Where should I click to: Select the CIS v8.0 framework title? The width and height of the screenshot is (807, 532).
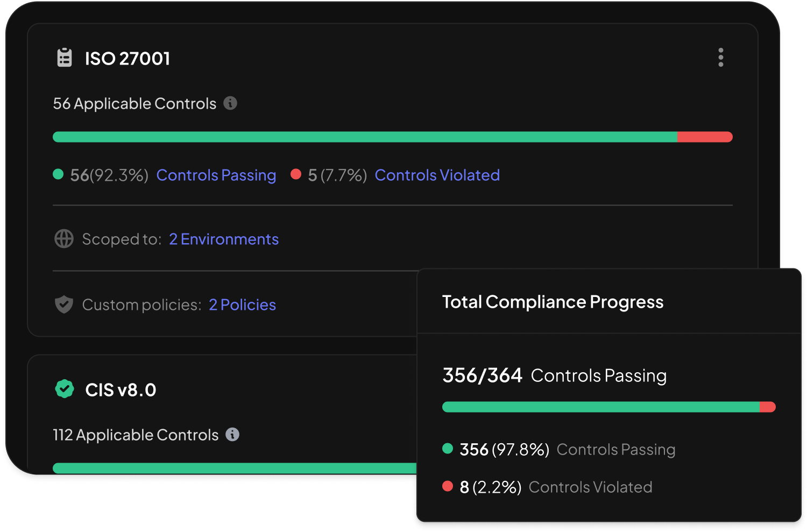pos(121,390)
